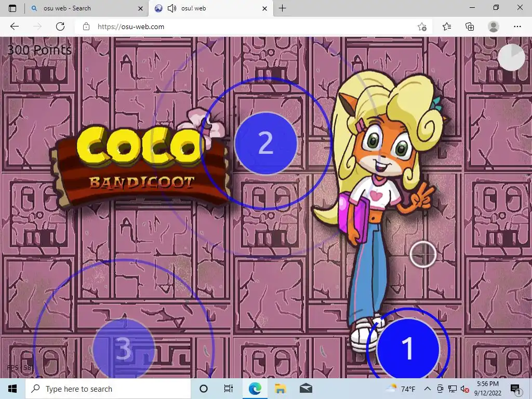Open the clock showing 5:56 PM
This screenshot has height=399, width=532.
(487, 389)
